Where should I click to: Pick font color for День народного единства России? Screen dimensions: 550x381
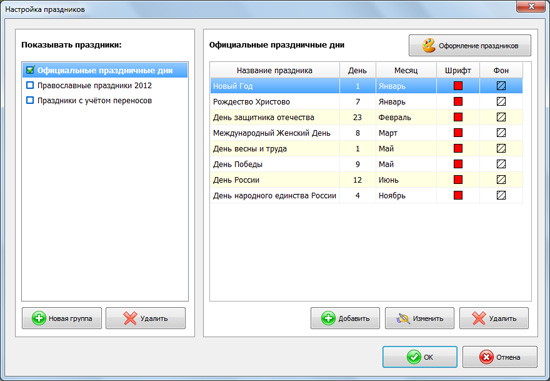click(458, 195)
